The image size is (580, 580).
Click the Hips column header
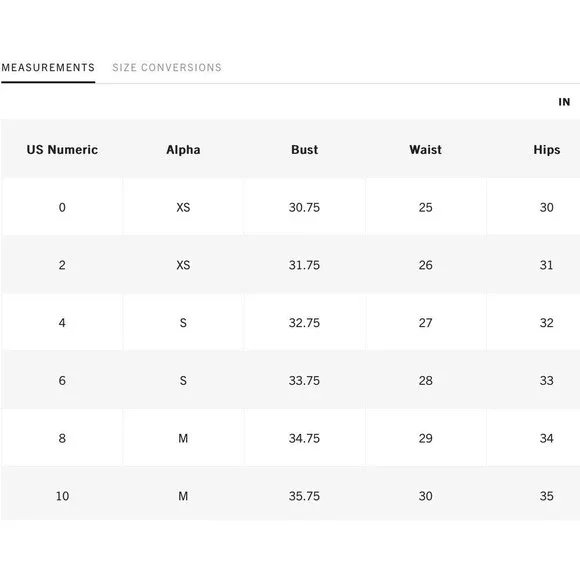click(547, 149)
